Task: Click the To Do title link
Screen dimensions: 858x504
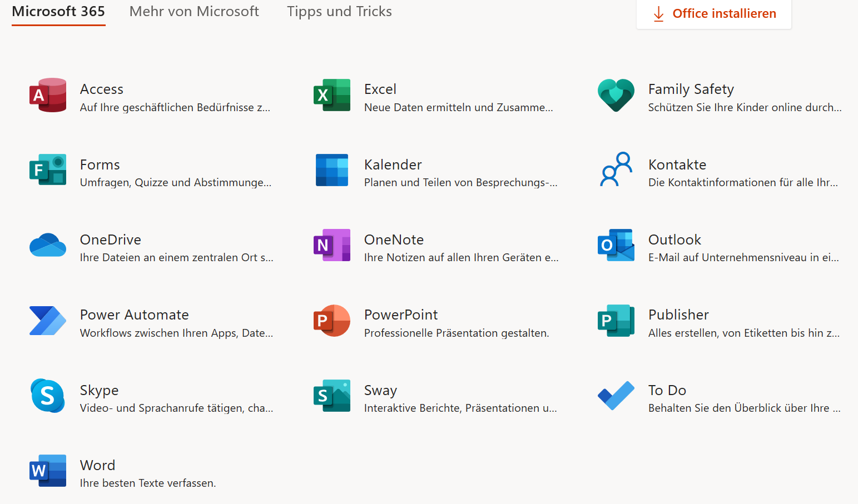Action: click(667, 390)
